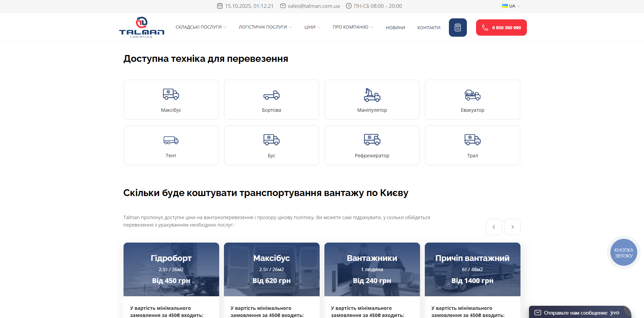The width and height of the screenshot is (644, 318).
Task: Select the Бортова truck icon
Action: click(x=271, y=95)
